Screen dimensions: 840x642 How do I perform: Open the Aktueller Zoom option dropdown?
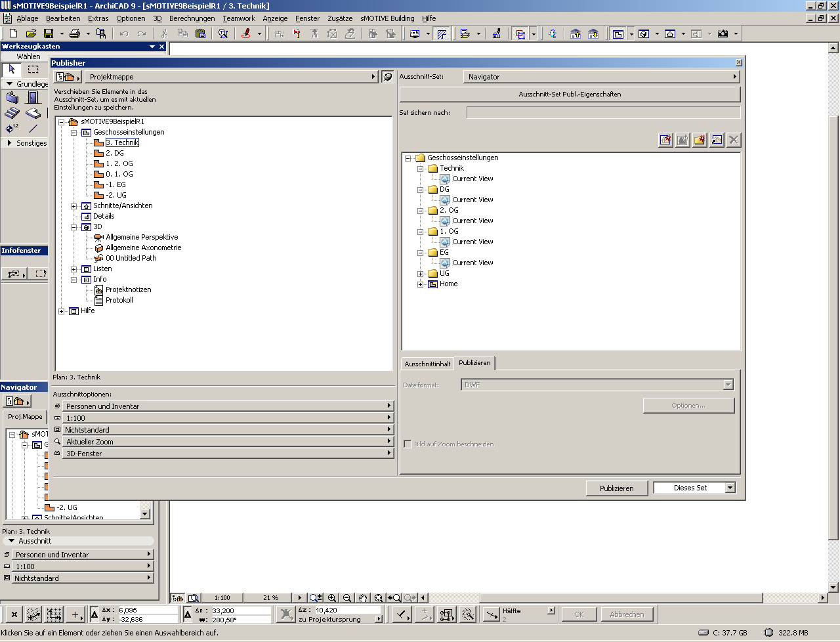228,442
